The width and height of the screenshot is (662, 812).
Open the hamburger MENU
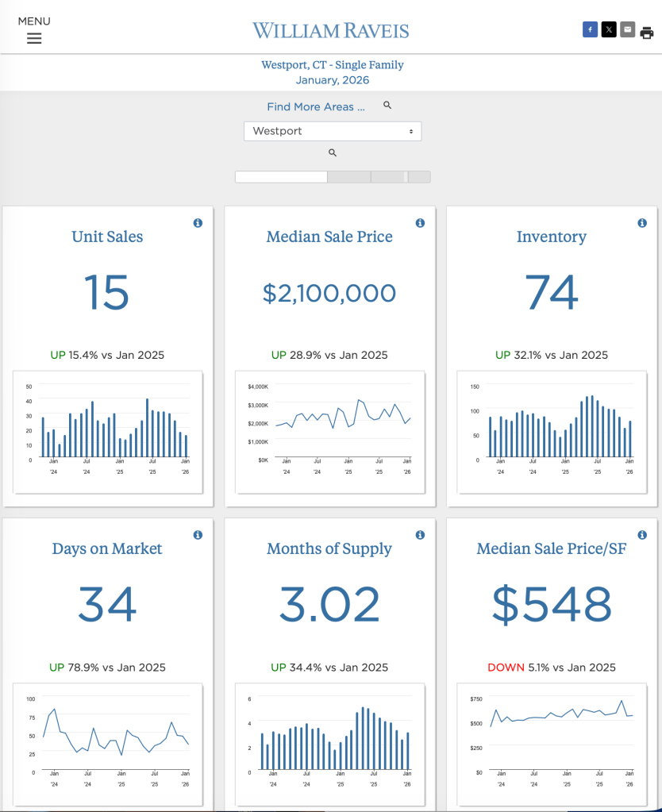[34, 31]
